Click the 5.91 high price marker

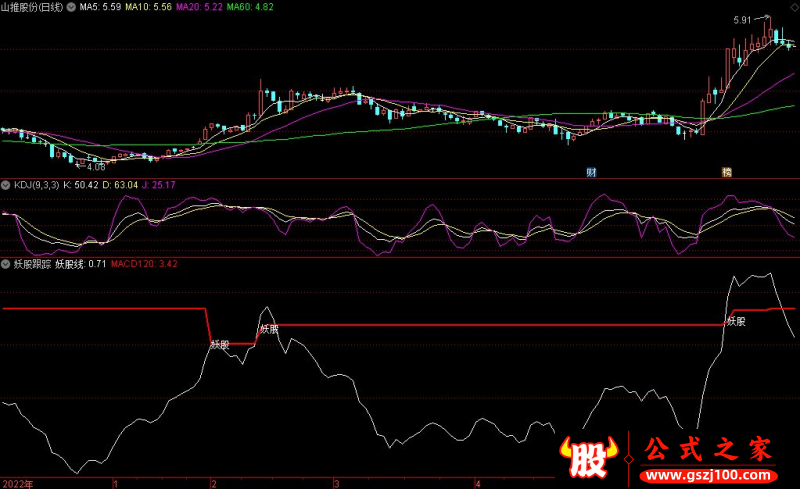point(742,19)
